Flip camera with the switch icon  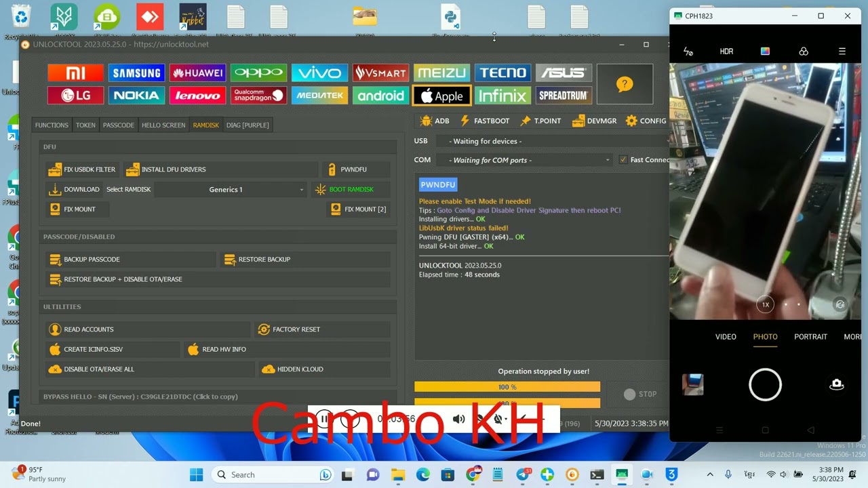point(837,384)
